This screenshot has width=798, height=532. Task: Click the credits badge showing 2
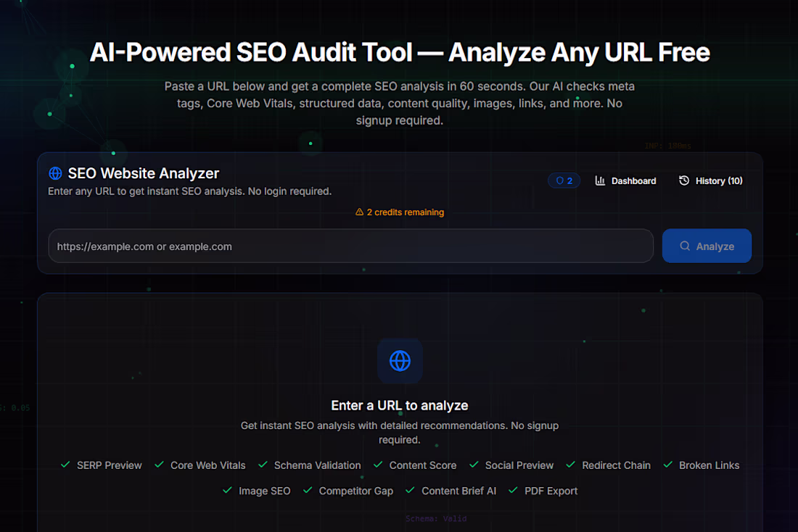(x=564, y=180)
